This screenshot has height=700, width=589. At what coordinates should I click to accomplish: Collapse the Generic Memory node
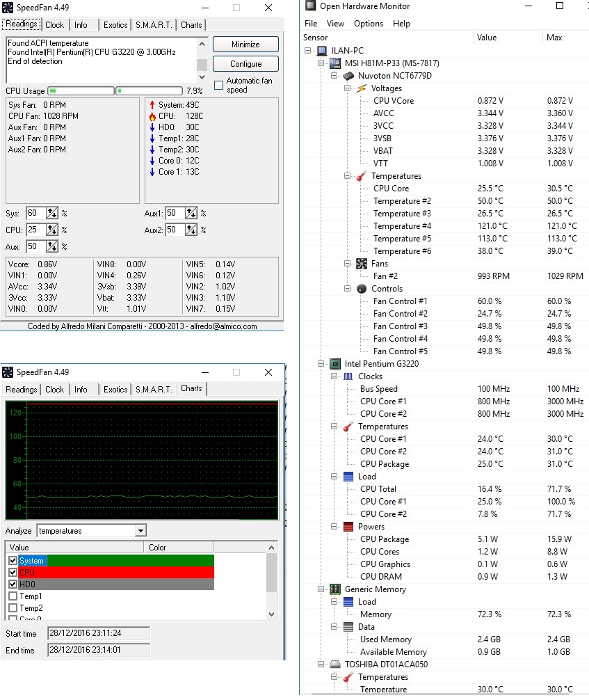(321, 589)
